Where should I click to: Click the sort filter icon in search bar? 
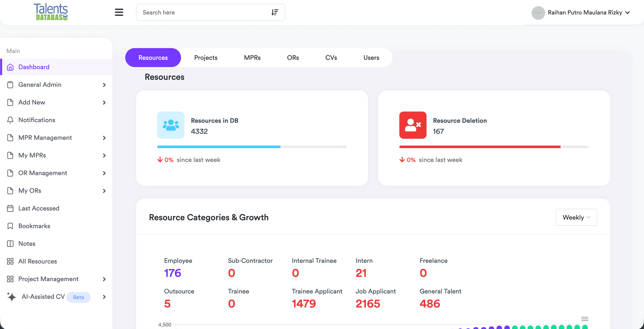275,12
